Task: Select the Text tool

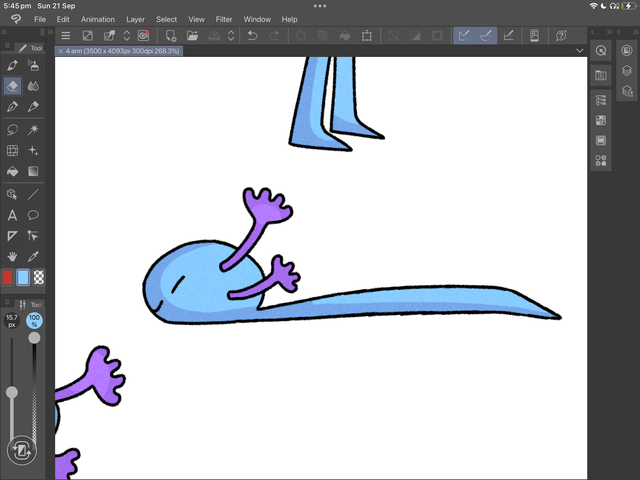Action: pos(13,215)
